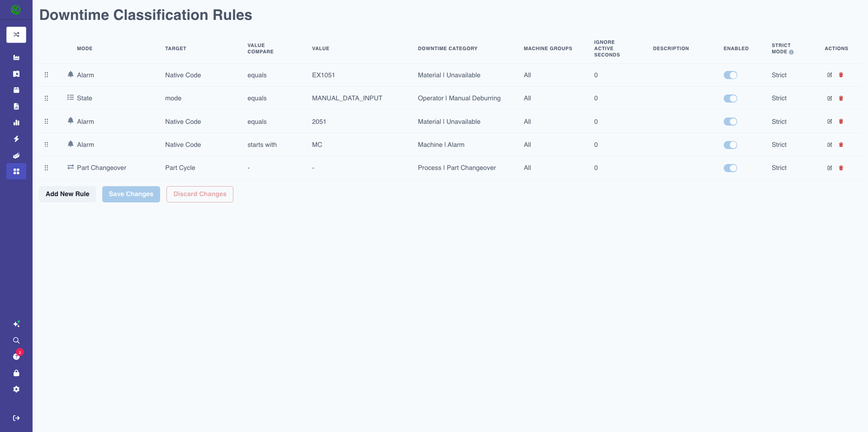Delete the MC alarm rule via trash icon

coord(841,145)
